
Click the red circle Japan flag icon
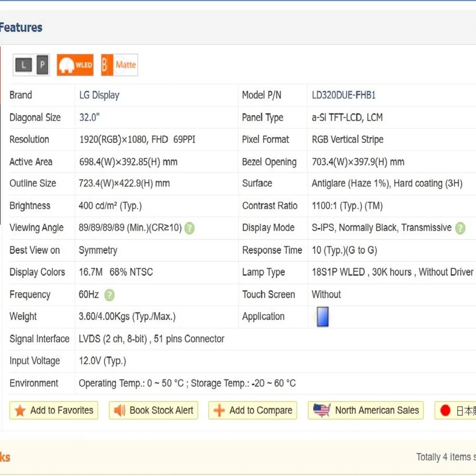(x=445, y=410)
